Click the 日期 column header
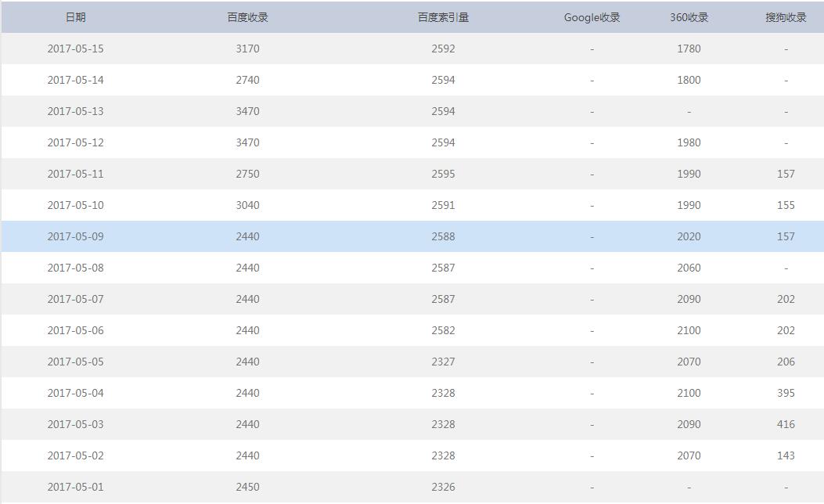Image resolution: width=824 pixels, height=504 pixels. point(75,17)
